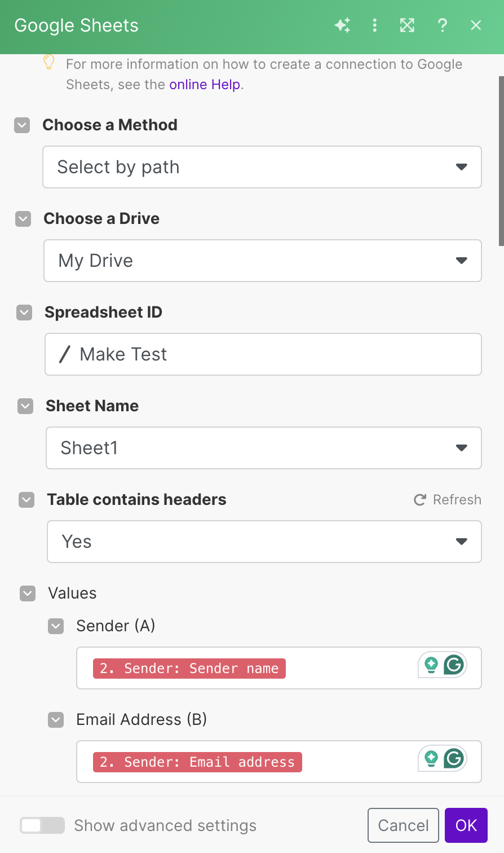
Task: Collapse the Table contains headers section
Action: tap(26, 500)
